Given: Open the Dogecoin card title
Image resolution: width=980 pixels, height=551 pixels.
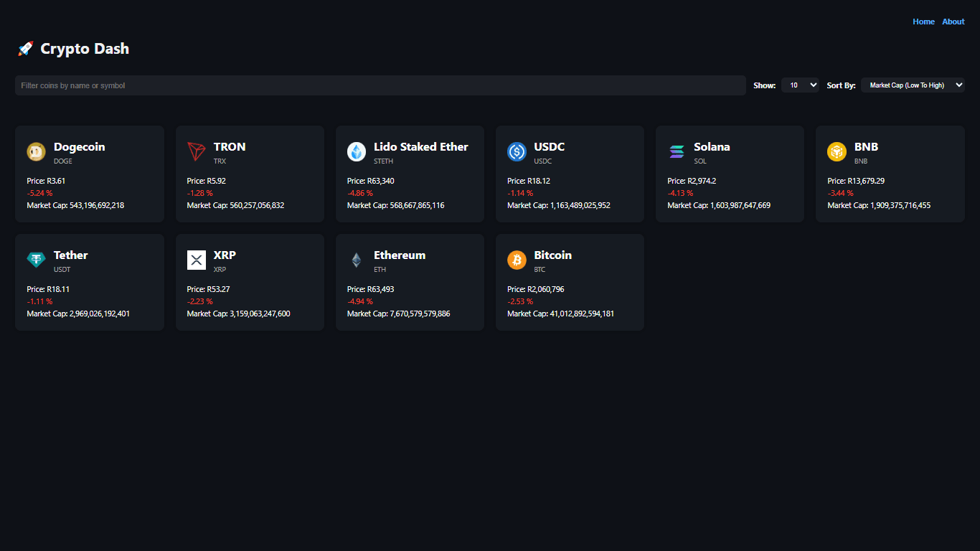Looking at the screenshot, I should click(x=79, y=147).
